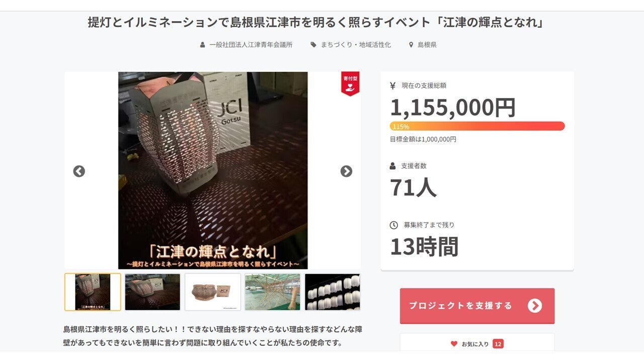Click the プロジェクトを支援する button
This screenshot has width=644, height=362.
[x=477, y=306]
